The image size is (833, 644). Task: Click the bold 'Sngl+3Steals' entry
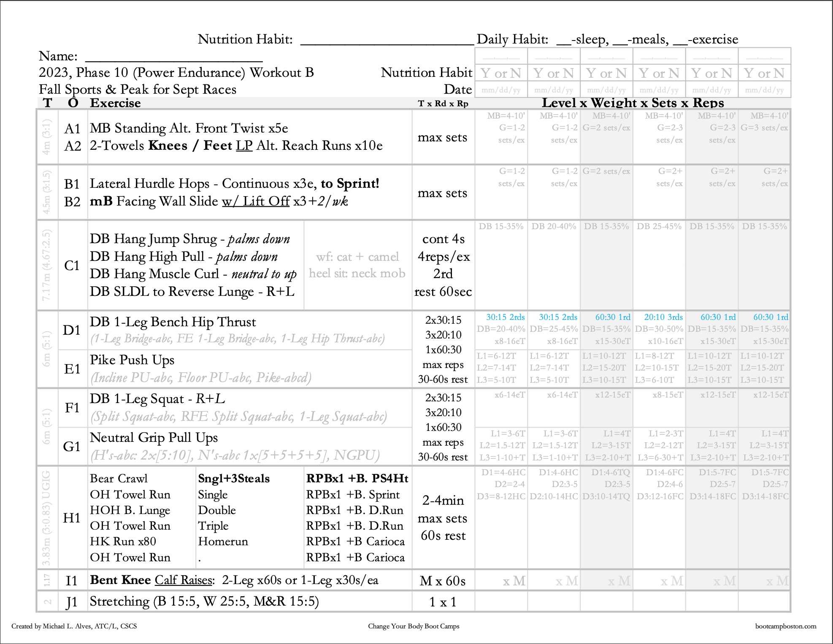click(234, 479)
